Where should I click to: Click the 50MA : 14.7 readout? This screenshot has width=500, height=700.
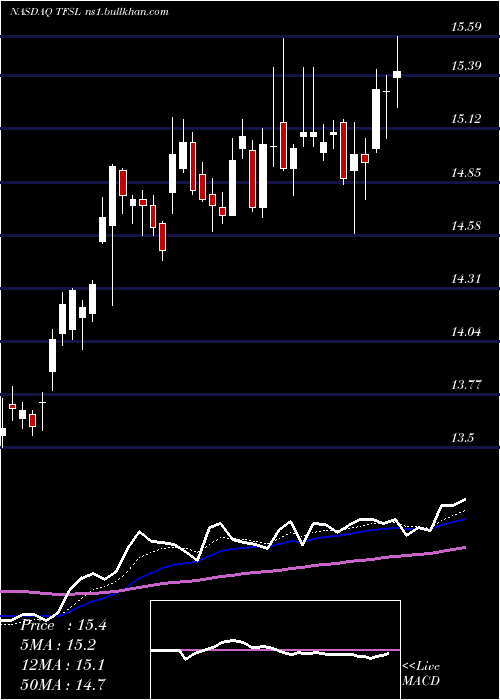tap(63, 685)
